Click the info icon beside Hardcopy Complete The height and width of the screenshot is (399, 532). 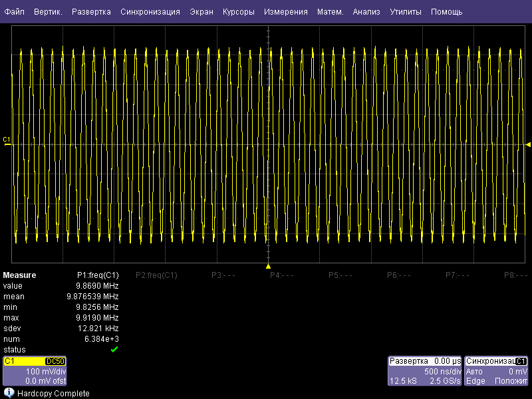point(9,393)
